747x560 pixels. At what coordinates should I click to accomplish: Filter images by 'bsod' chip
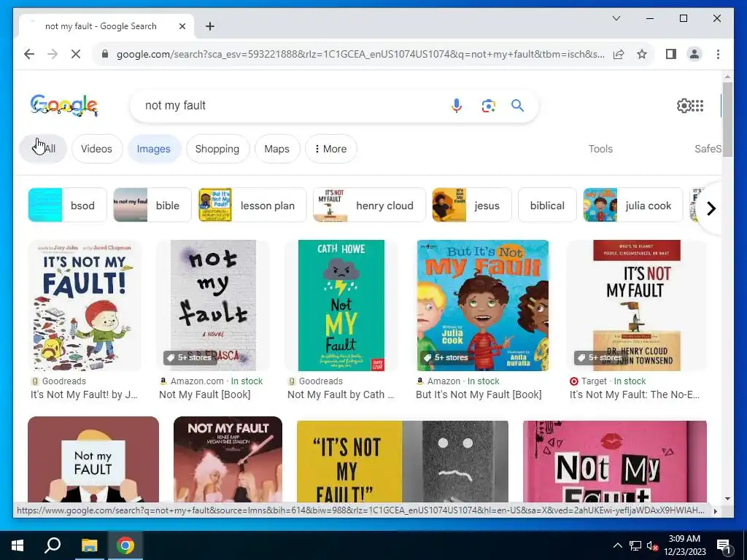(x=67, y=205)
